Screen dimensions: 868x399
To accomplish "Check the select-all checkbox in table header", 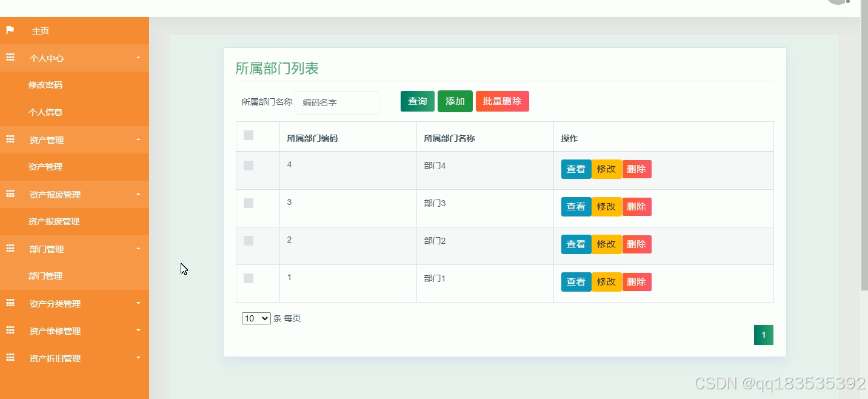I will pyautogui.click(x=248, y=135).
